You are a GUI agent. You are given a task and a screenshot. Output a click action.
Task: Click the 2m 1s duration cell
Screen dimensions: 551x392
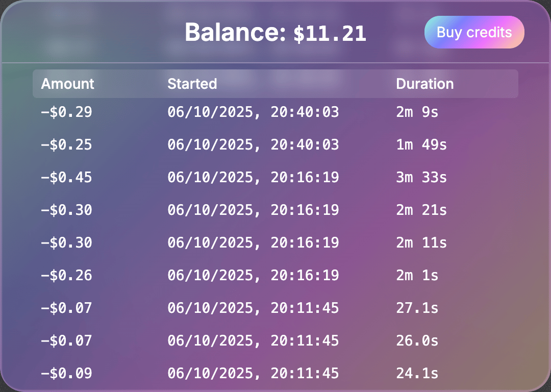417,275
